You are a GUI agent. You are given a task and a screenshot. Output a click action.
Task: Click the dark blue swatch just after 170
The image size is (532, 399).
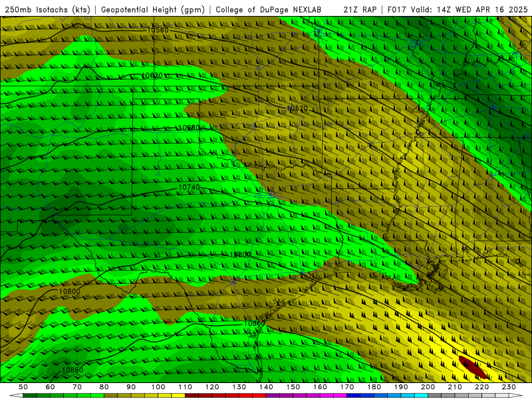pyautogui.click(x=354, y=396)
